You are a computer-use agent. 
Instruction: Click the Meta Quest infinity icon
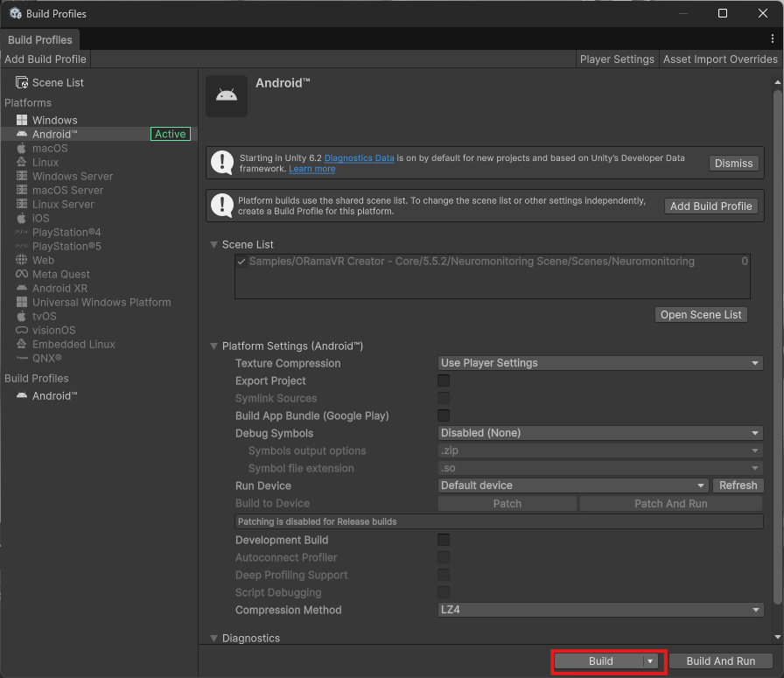pyautogui.click(x=22, y=274)
